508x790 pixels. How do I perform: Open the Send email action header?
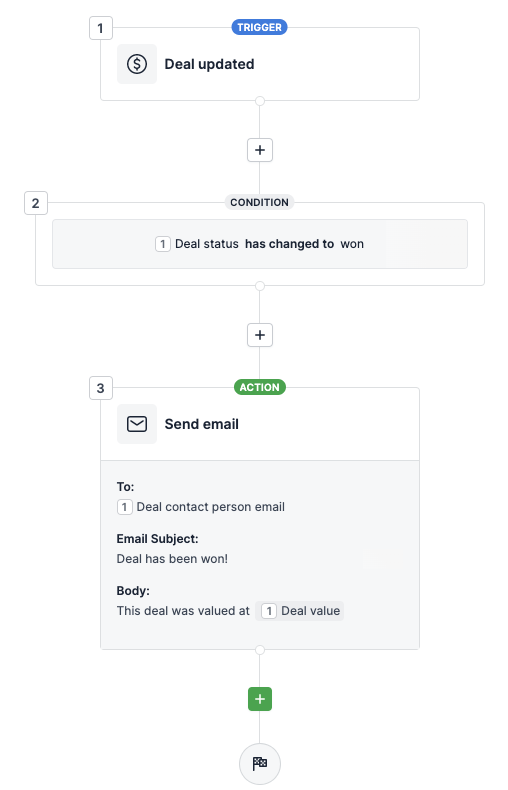(260, 424)
